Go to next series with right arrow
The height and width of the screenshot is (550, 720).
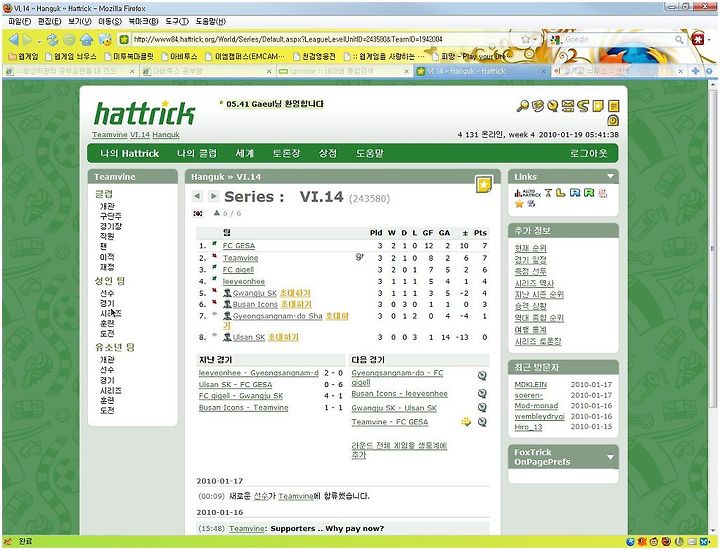click(x=213, y=196)
